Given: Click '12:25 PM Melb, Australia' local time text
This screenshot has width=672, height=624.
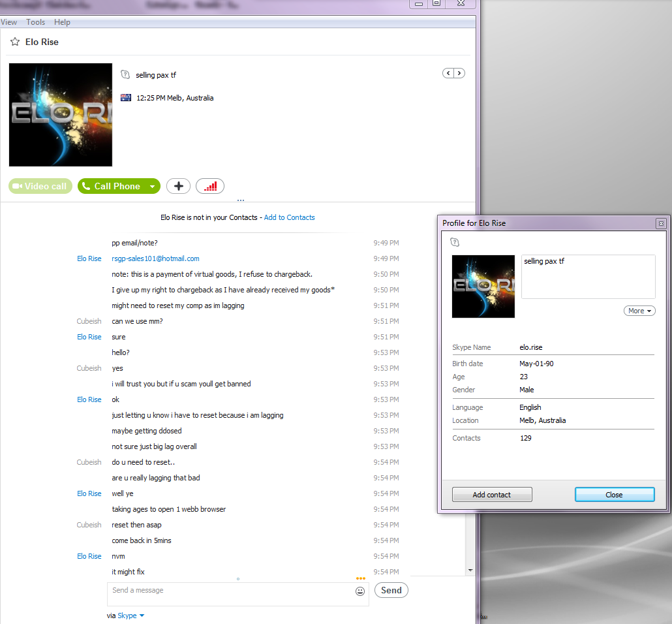Looking at the screenshot, I should [175, 98].
